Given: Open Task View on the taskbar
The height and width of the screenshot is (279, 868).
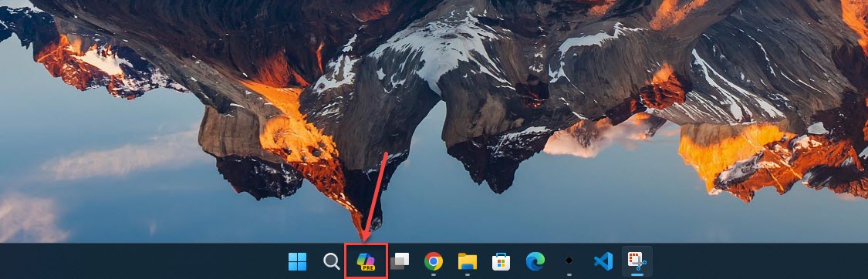Looking at the screenshot, I should 400,261.
